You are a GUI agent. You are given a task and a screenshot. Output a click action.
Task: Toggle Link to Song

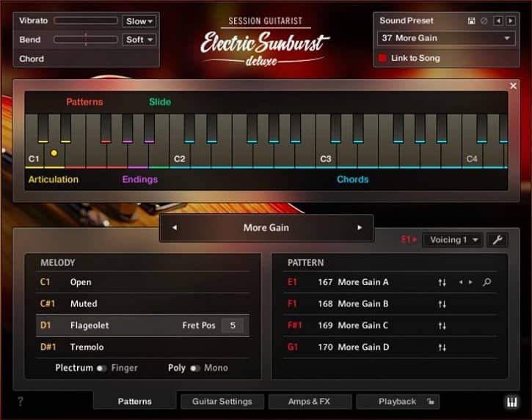click(382, 58)
